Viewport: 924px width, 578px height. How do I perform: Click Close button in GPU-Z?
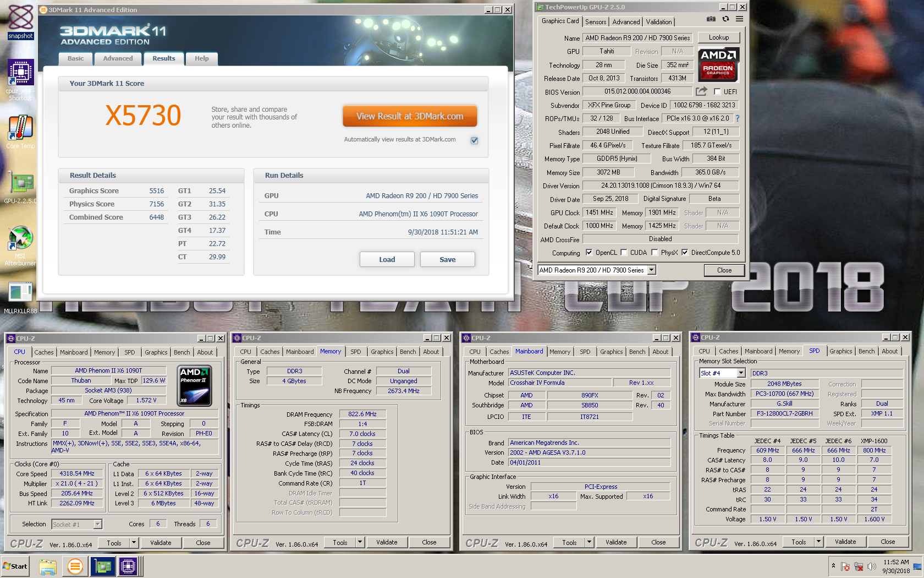[x=724, y=270]
